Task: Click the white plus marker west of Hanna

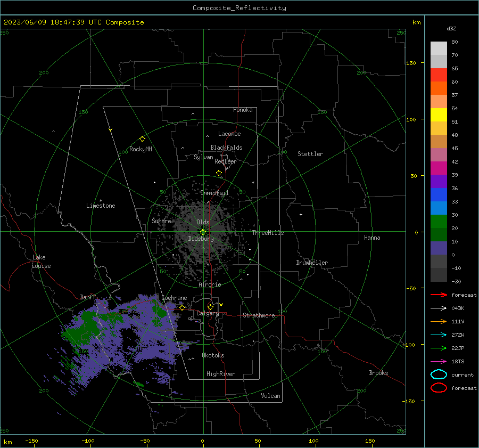Action: [301, 214]
